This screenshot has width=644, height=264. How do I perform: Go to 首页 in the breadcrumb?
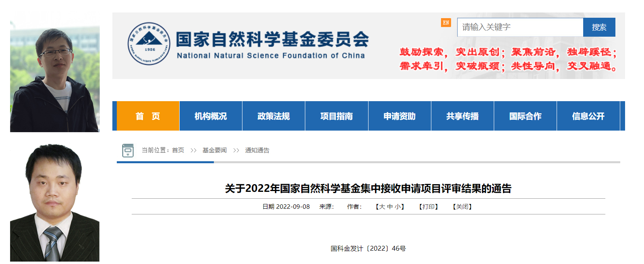[x=178, y=150]
